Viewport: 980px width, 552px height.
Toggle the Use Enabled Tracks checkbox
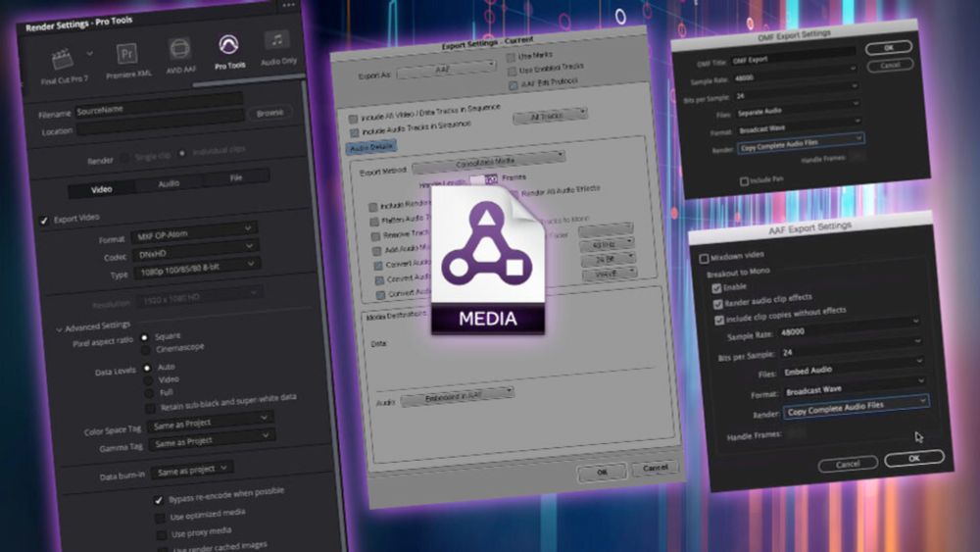512,71
